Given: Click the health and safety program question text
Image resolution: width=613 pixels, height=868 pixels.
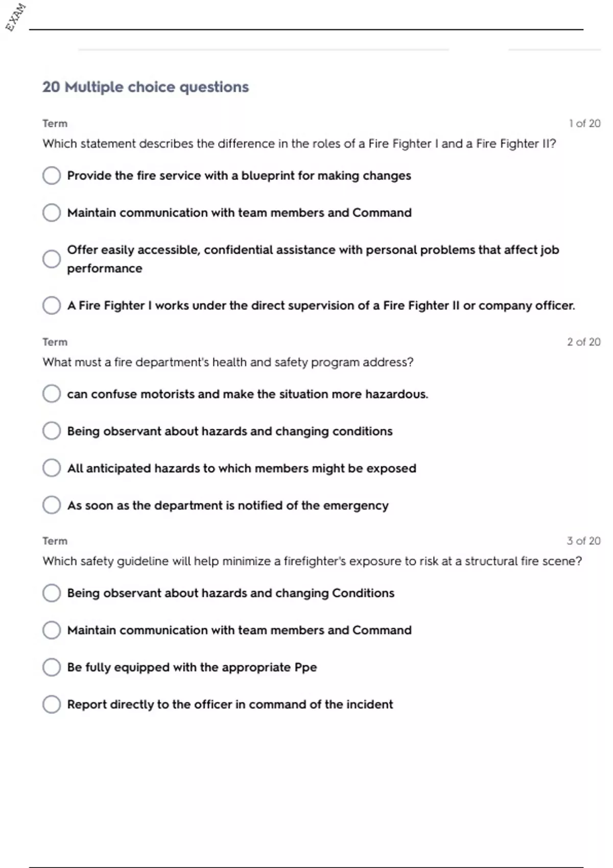Looking at the screenshot, I should pos(228,362).
